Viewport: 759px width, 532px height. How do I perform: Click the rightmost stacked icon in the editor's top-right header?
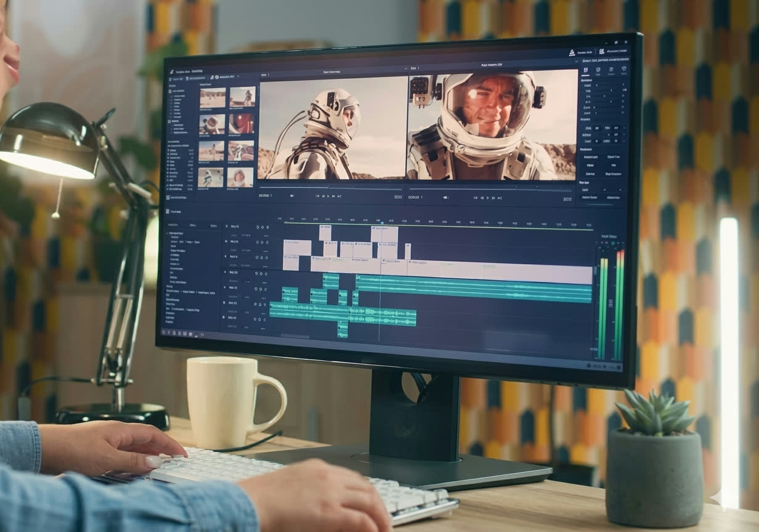(601, 52)
